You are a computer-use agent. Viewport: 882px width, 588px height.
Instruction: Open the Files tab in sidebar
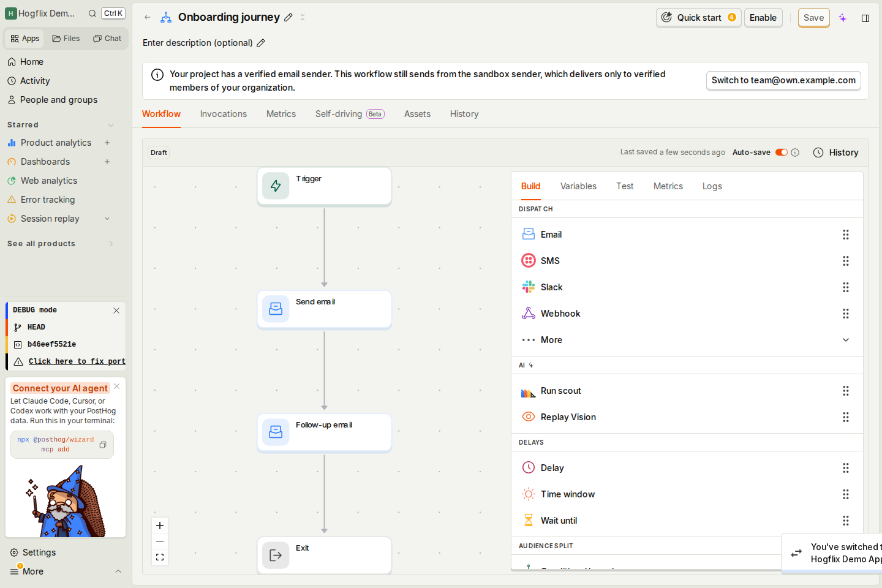66,39
